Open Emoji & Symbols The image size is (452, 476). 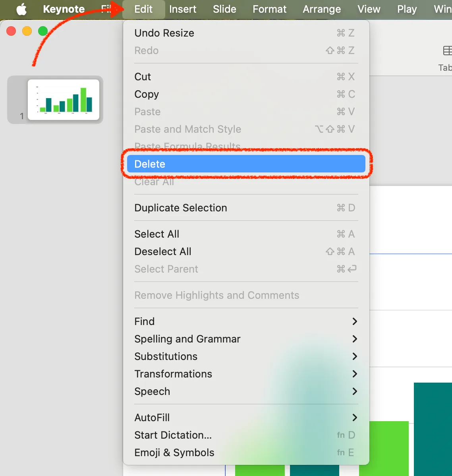(246, 453)
